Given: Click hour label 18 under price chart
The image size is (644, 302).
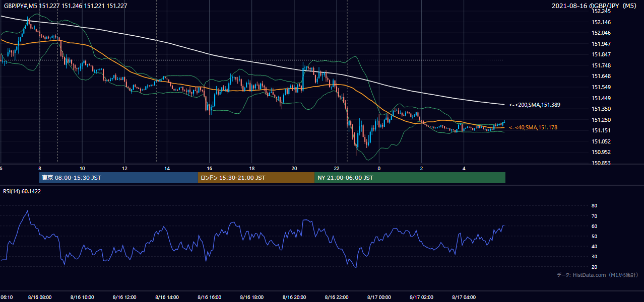Looking at the screenshot, I should pos(251,168).
